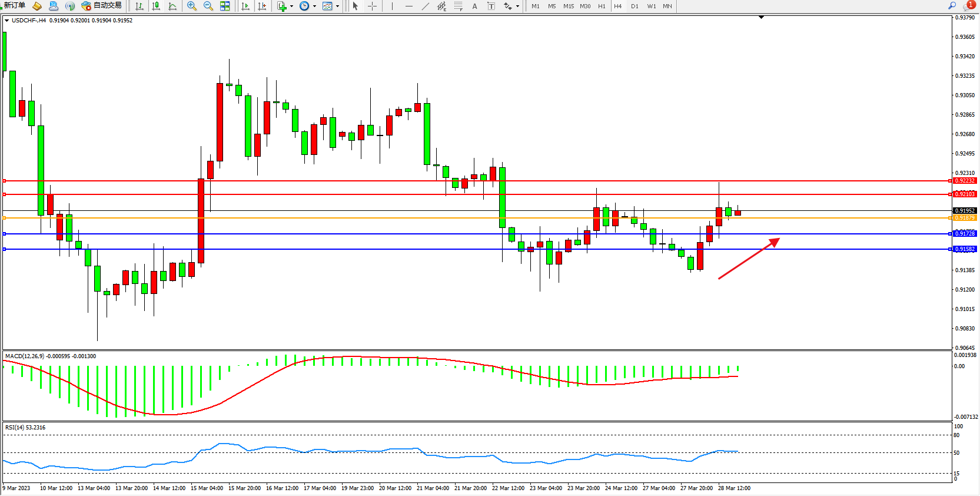Click the 新订单 new order button
This screenshot has width=980, height=496.
tap(14, 5)
